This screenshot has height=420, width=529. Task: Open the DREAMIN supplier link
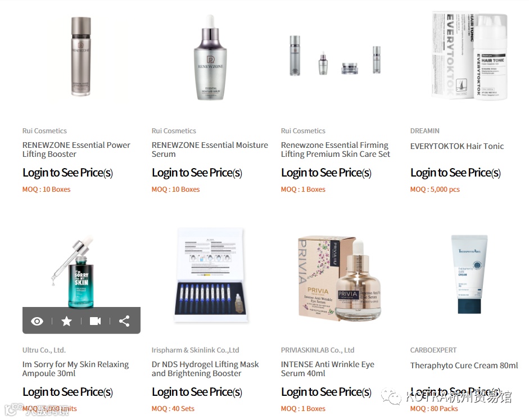[425, 131]
